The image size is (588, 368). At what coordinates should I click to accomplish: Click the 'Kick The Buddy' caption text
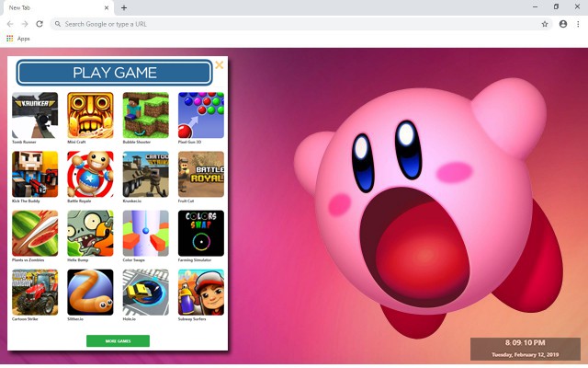tap(26, 201)
